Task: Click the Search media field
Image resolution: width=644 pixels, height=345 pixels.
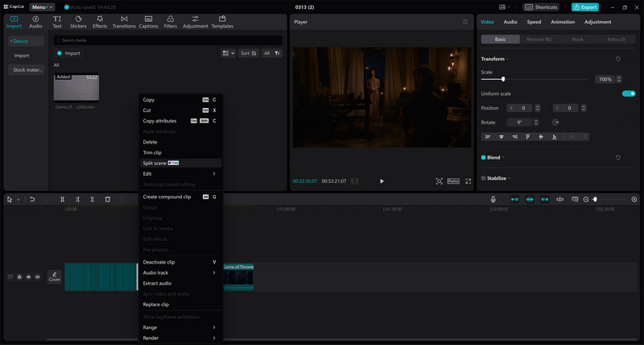Action: point(168,40)
